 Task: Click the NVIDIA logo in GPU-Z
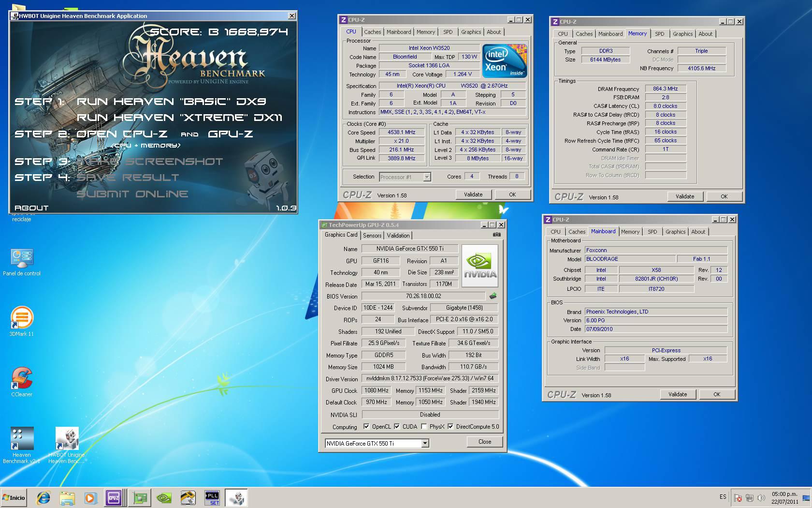pyautogui.click(x=480, y=266)
